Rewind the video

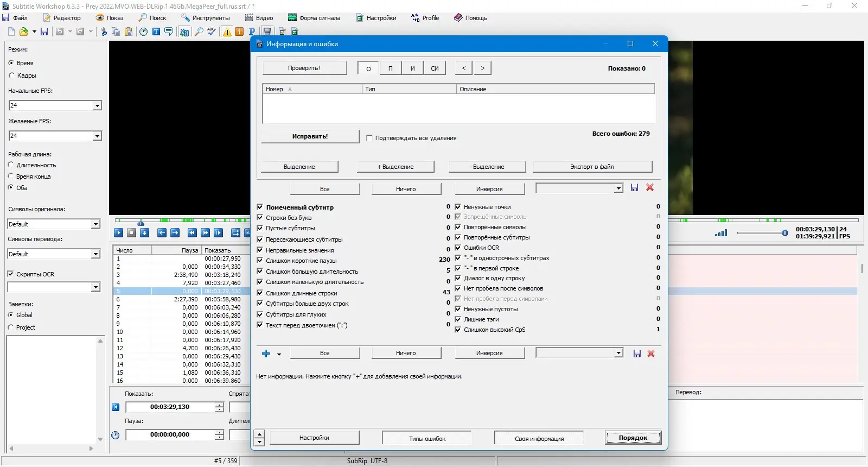192,232
